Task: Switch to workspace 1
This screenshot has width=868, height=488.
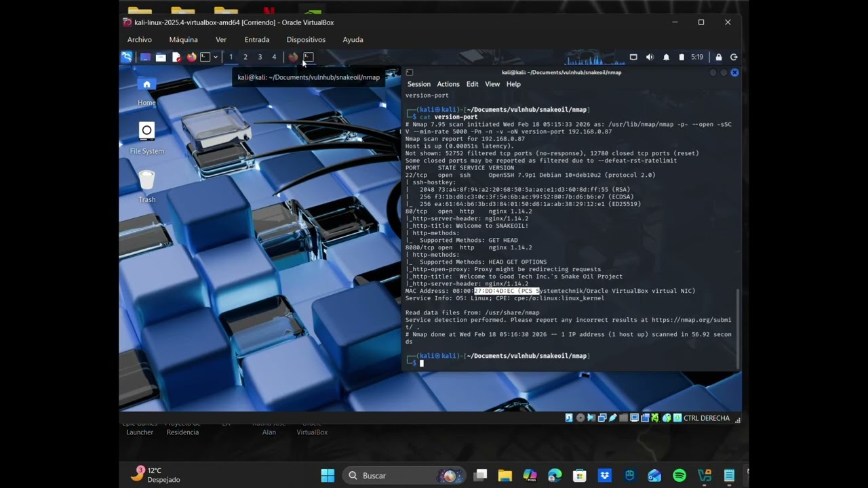Action: tap(231, 57)
